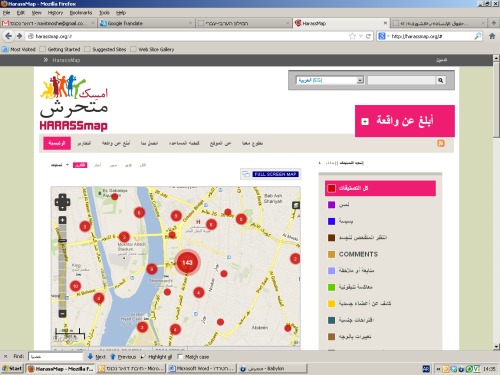Viewport: 500px width, 375px height.
Task: Click the map pan control arrows
Action: (62, 202)
